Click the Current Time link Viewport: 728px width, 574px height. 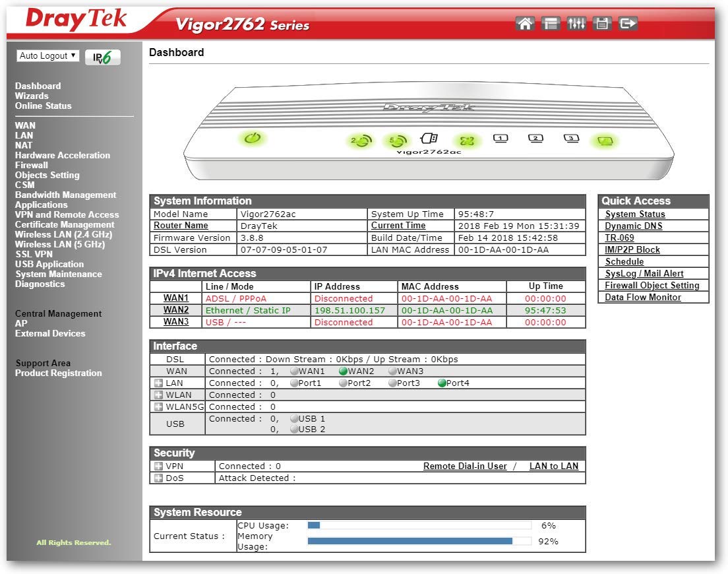pos(398,225)
